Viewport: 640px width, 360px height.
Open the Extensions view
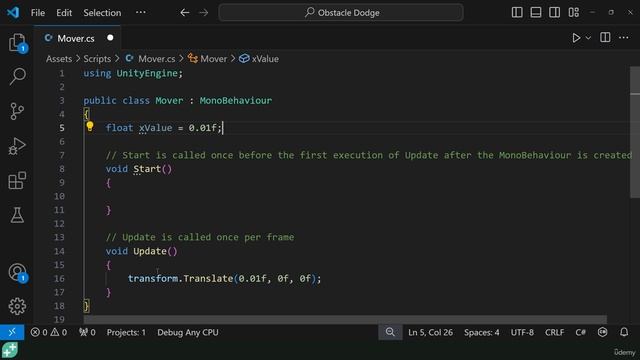(17, 180)
